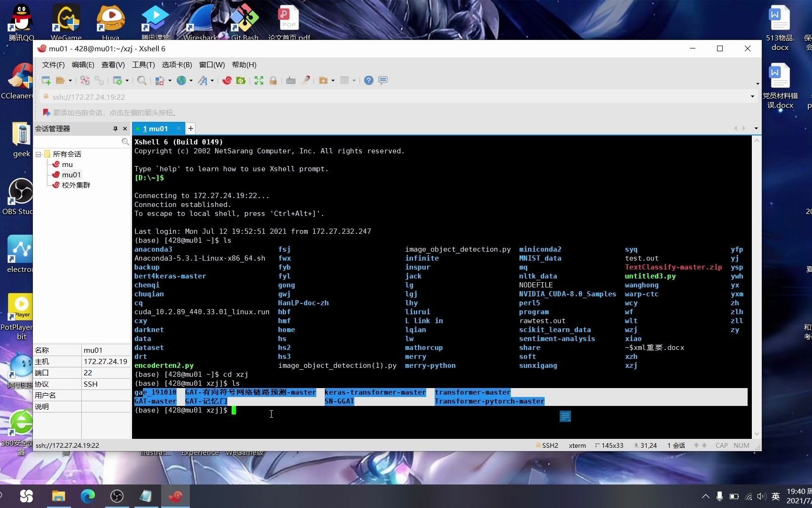Screen dimensions: 812x508
Task: Select the 'mu01' session in tree
Action: point(71,175)
